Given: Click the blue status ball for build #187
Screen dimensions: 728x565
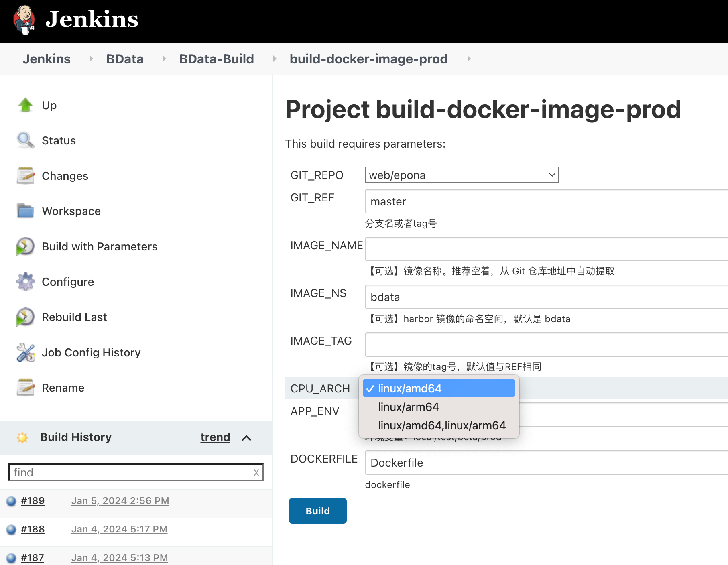Looking at the screenshot, I should click(12, 558).
